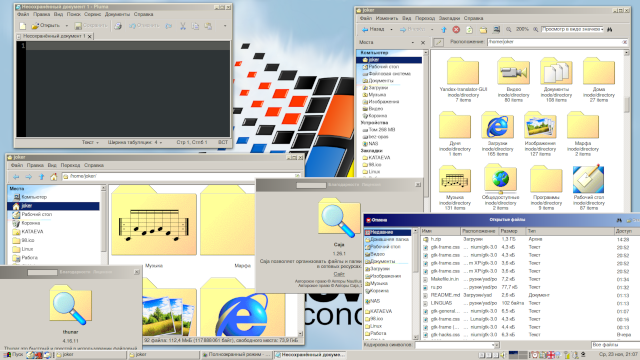Click the red stop icon in Caja
The height and width of the screenshot is (360, 640).
[456, 29]
